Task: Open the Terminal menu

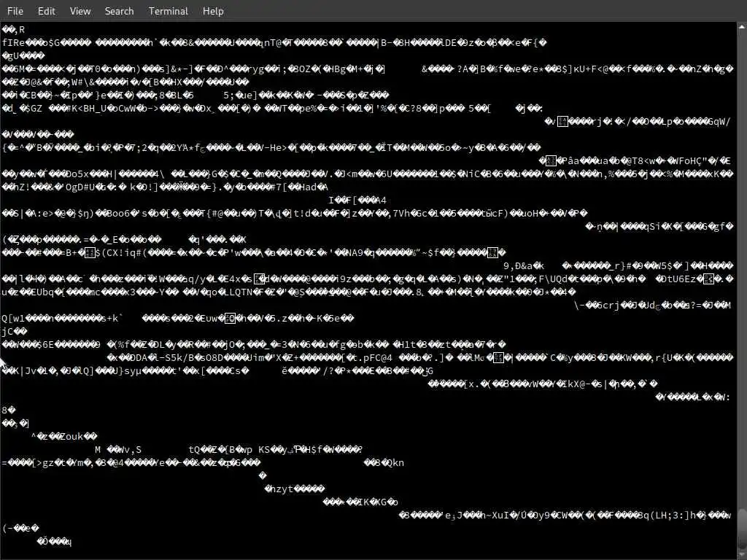Action: (x=169, y=11)
